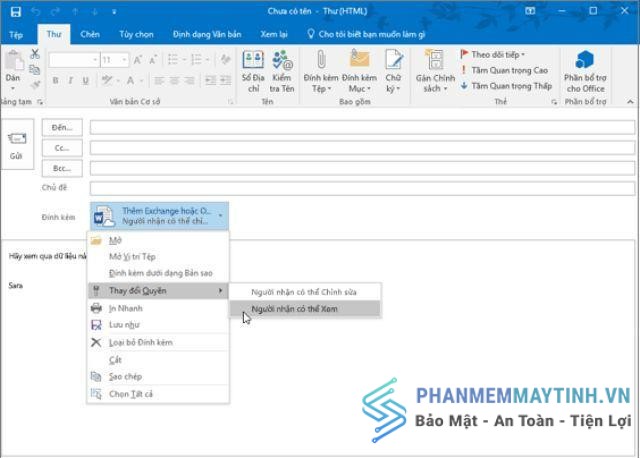The height and width of the screenshot is (458, 640).
Task: Choose Người nhận có thể Chỉnh sửa
Action: tap(304, 292)
